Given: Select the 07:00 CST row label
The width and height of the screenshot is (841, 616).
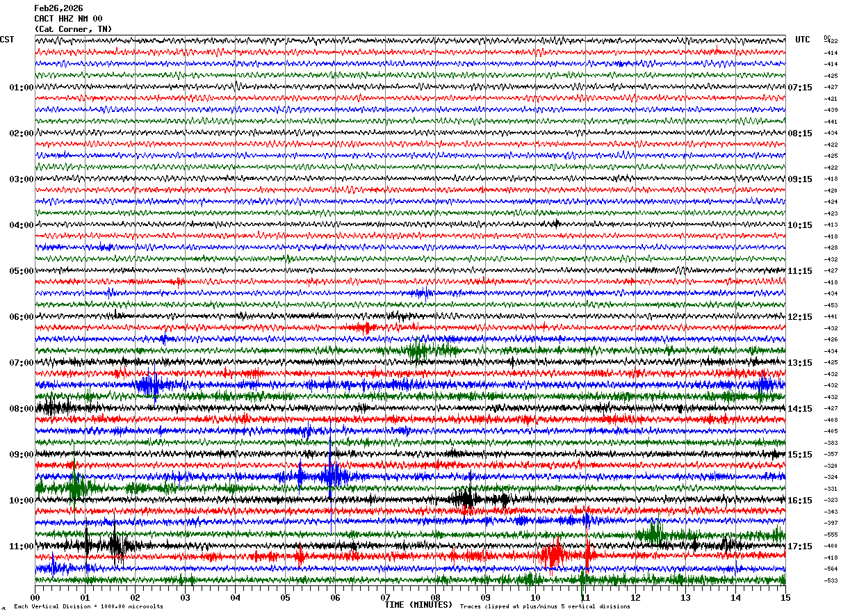Looking at the screenshot, I should [x=21, y=363].
